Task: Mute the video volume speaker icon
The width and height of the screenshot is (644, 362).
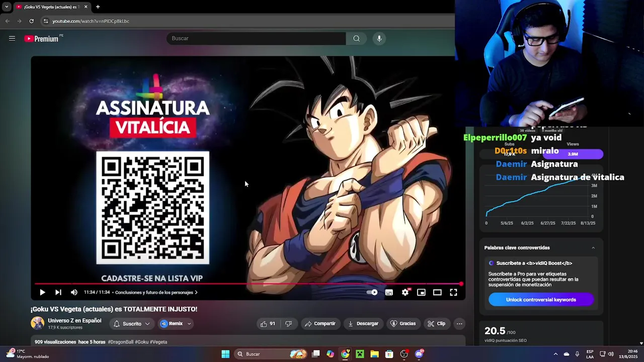Action: (74, 292)
